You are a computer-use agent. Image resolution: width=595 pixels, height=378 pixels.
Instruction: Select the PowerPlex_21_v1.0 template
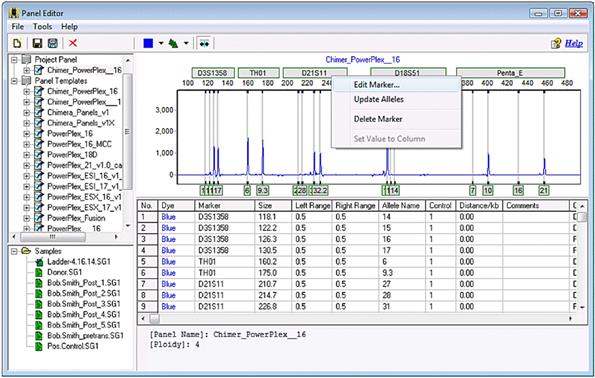click(84, 165)
